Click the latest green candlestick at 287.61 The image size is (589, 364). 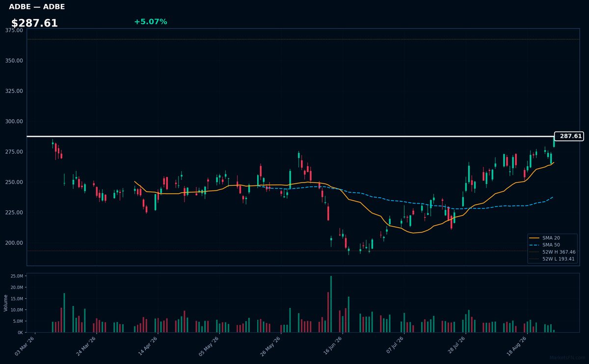point(554,142)
